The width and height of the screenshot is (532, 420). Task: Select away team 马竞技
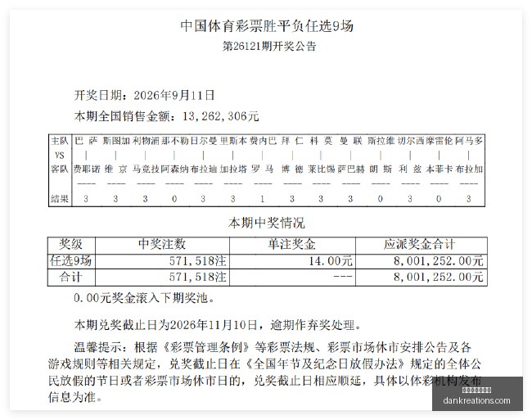click(146, 169)
